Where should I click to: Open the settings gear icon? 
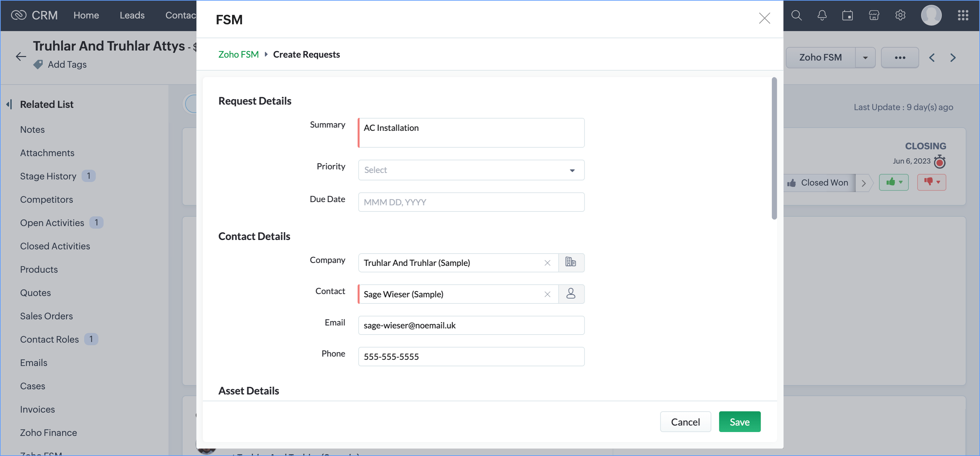click(900, 15)
